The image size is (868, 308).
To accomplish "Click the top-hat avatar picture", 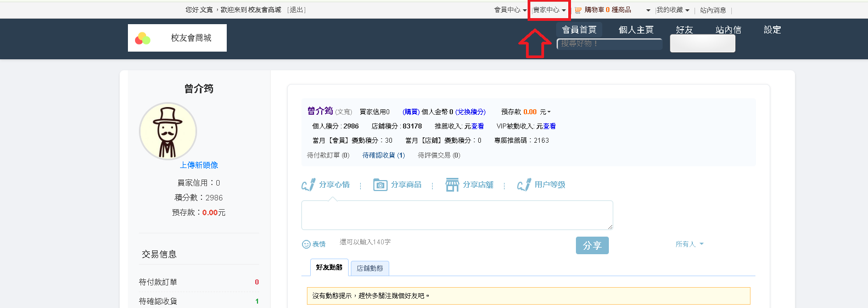I will 168,131.
